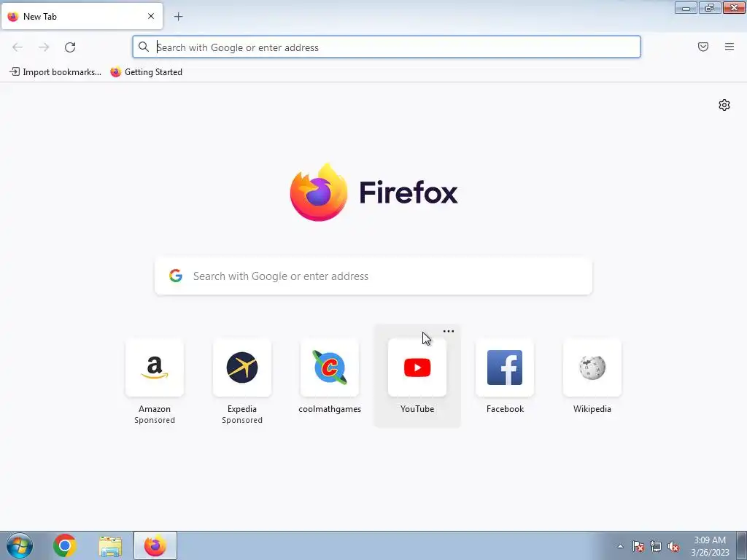Open the Action Center flag icon
This screenshot has height=560, width=747.
(638, 546)
